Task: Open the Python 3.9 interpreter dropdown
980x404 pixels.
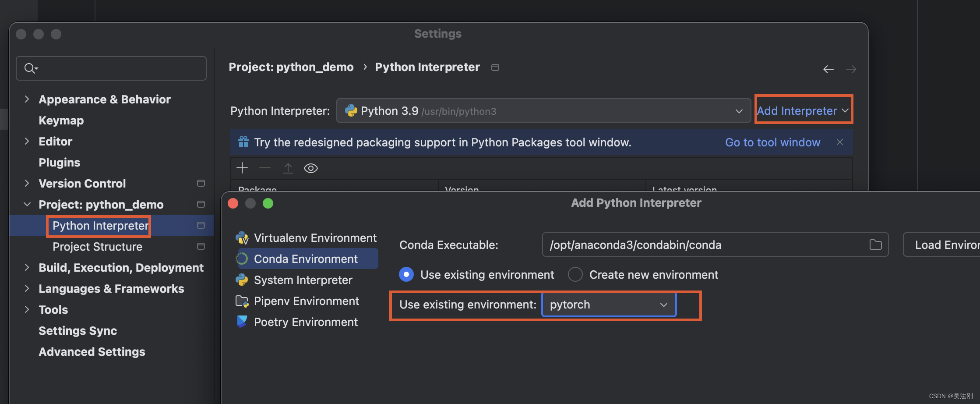Action: (543, 111)
